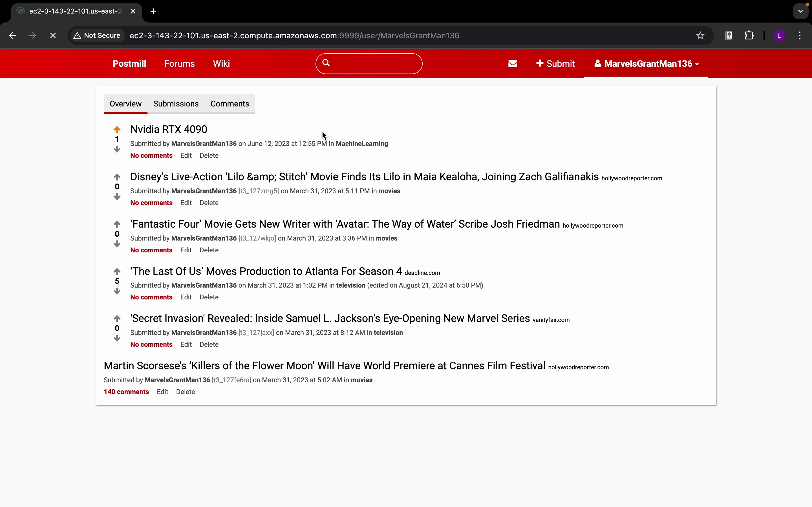This screenshot has width=812, height=507.
Task: Upvote The Last Of Us post
Action: [117, 271]
